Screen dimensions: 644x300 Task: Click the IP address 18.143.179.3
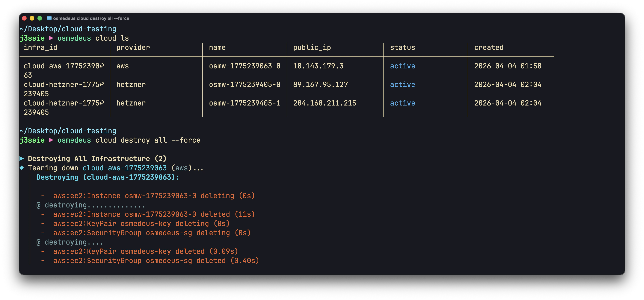[318, 66]
